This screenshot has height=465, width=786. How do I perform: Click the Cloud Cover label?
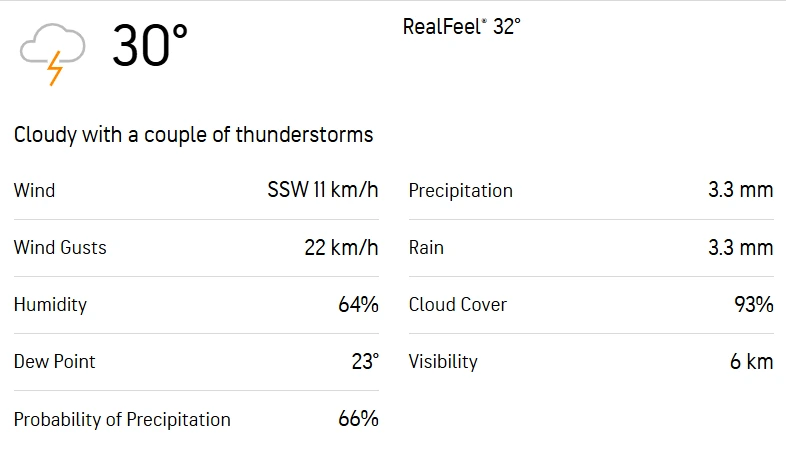pos(457,304)
